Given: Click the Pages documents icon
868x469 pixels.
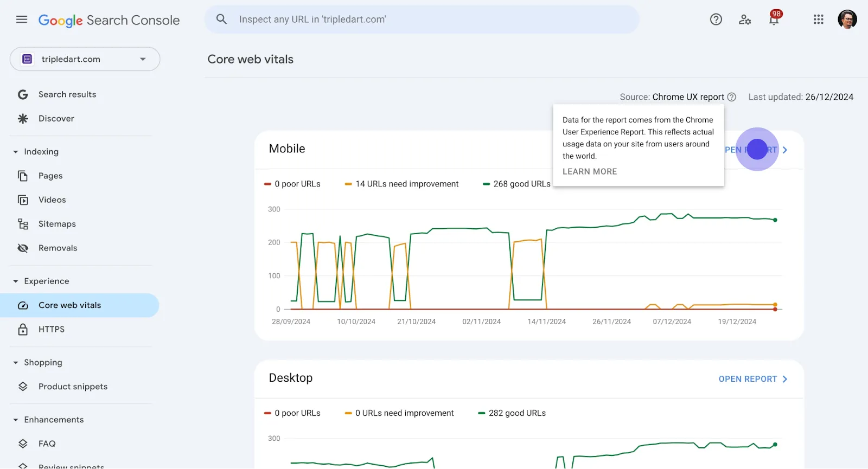Looking at the screenshot, I should [23, 176].
